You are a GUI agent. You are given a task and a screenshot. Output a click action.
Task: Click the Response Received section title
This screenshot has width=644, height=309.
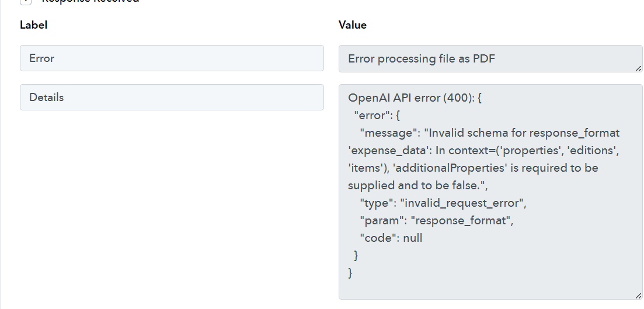[x=90, y=2]
